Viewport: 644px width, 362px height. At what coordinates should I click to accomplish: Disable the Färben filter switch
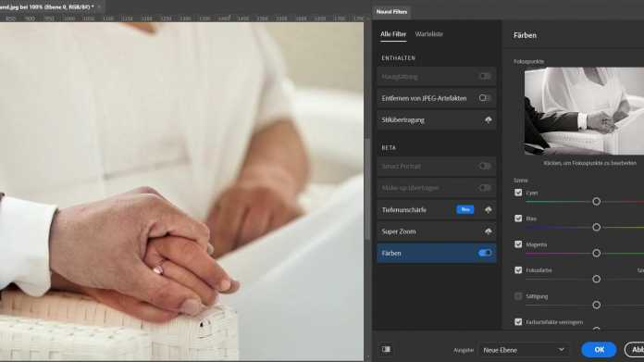[485, 253]
